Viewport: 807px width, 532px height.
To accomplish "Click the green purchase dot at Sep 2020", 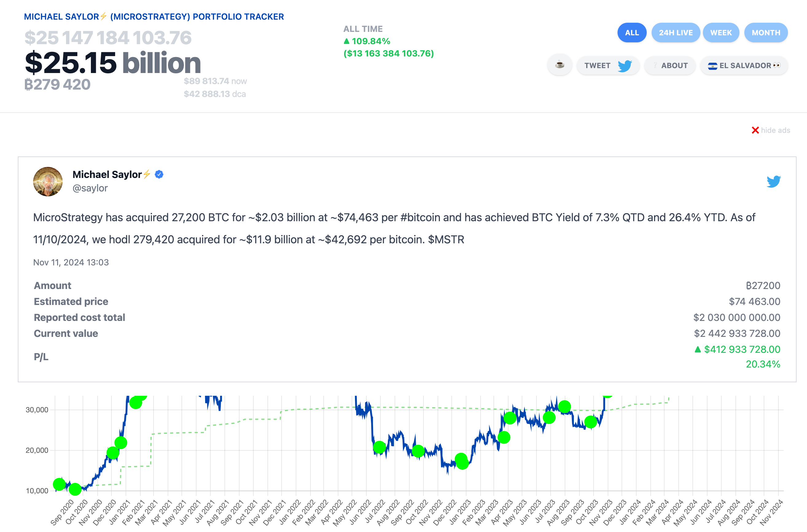I will pyautogui.click(x=59, y=484).
